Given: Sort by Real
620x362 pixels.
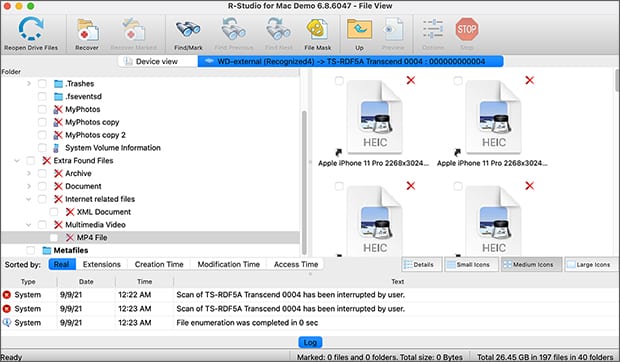Looking at the screenshot, I should [x=62, y=264].
